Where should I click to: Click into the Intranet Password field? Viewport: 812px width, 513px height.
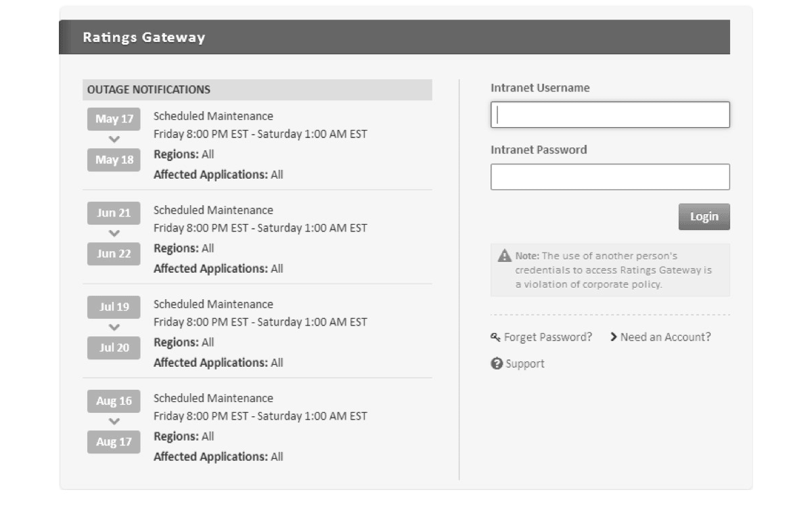pos(610,177)
